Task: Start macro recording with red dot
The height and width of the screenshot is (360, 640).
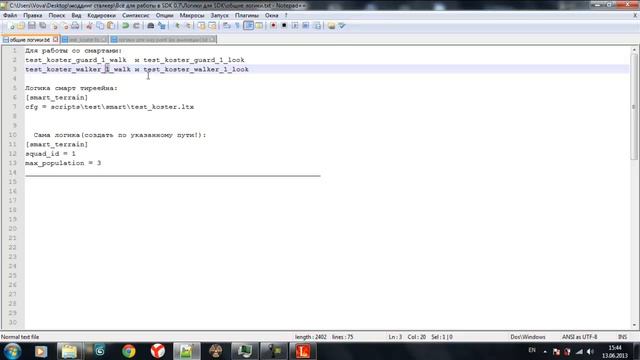Action: 273,26
